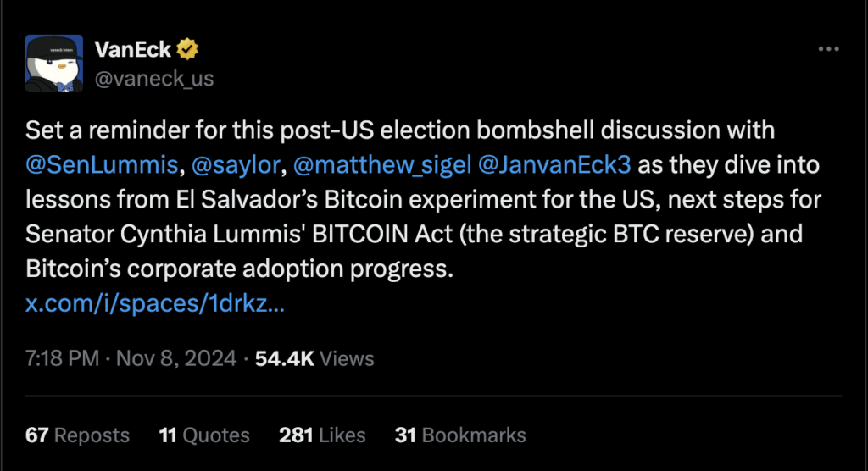The image size is (868, 471).
Task: Click the gold verified badge
Action: (x=187, y=50)
